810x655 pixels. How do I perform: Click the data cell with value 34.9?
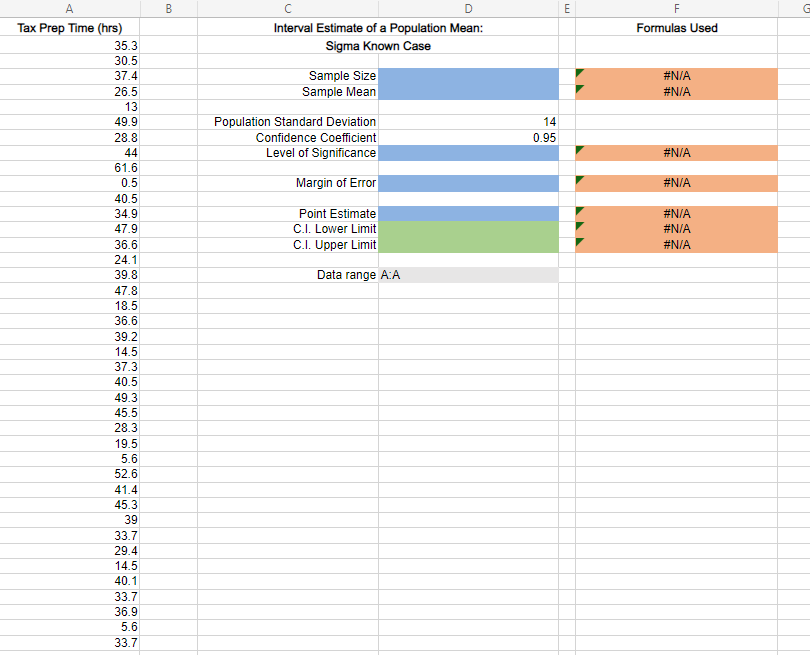pyautogui.click(x=70, y=214)
